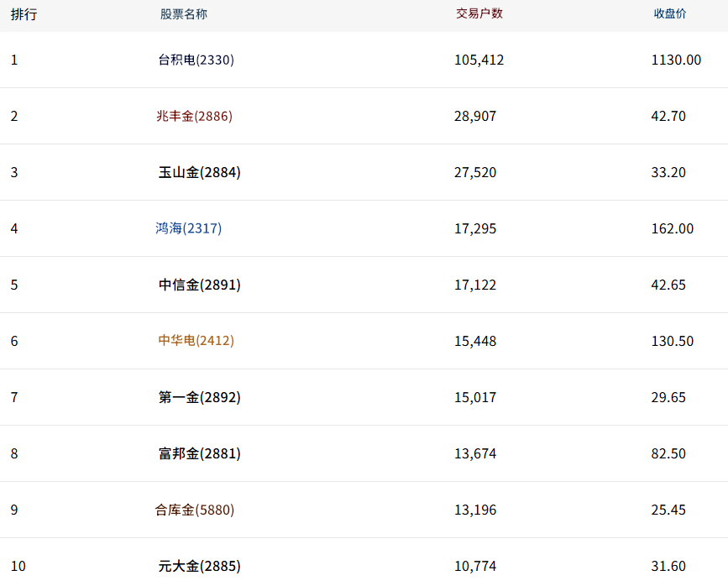Open the 元大金(2885) stock link
The height and width of the screenshot is (586, 728).
click(199, 566)
